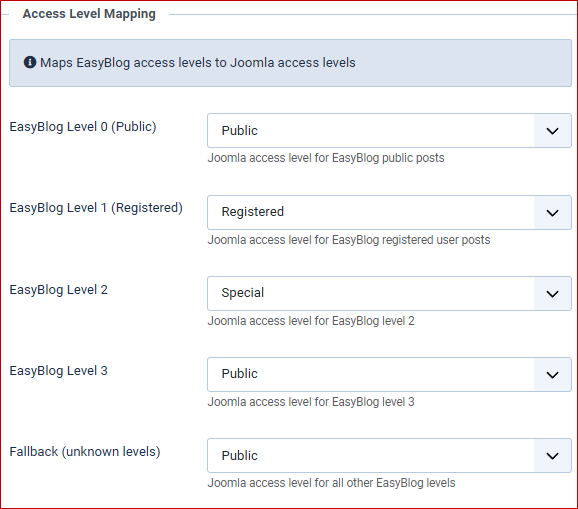Screen dimensions: 578x509
Task: Click the info icon in the mapping notice
Action: tap(30, 62)
